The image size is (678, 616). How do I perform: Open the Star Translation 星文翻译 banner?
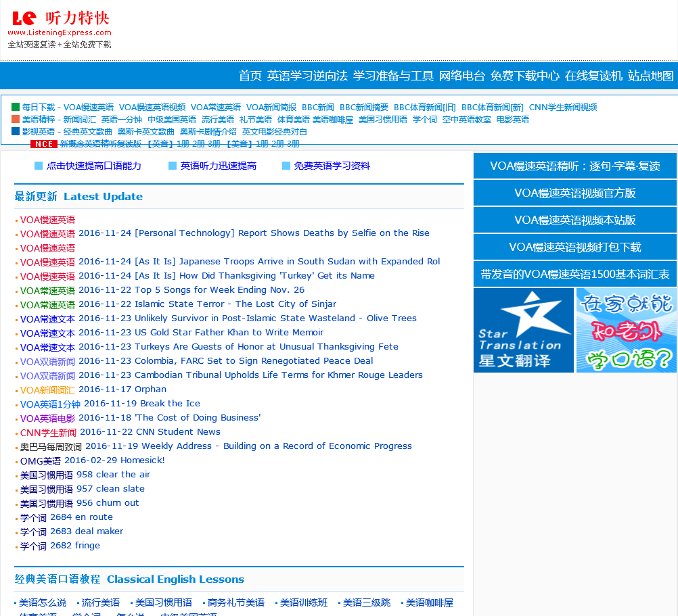[523, 330]
